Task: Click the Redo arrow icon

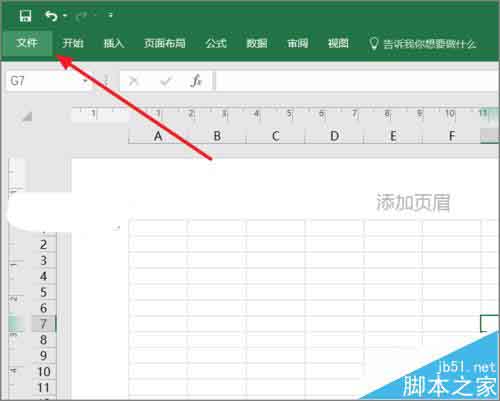Action: click(x=81, y=16)
